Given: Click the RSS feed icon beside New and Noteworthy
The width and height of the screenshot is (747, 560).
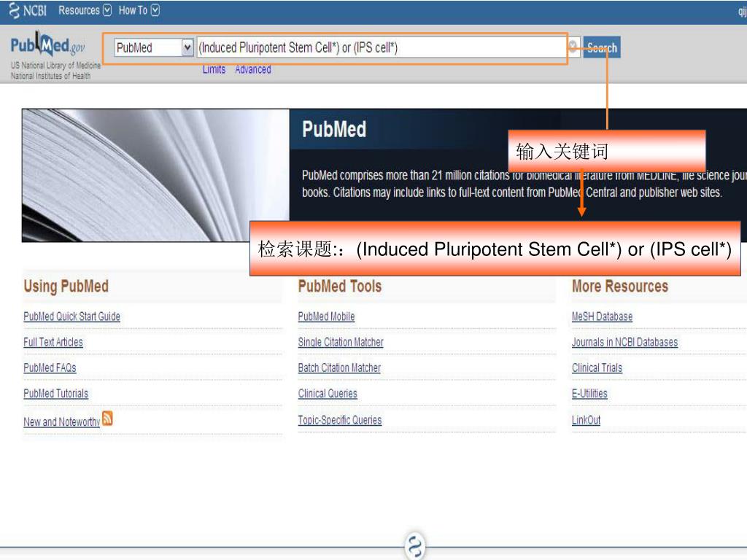Looking at the screenshot, I should tap(108, 418).
